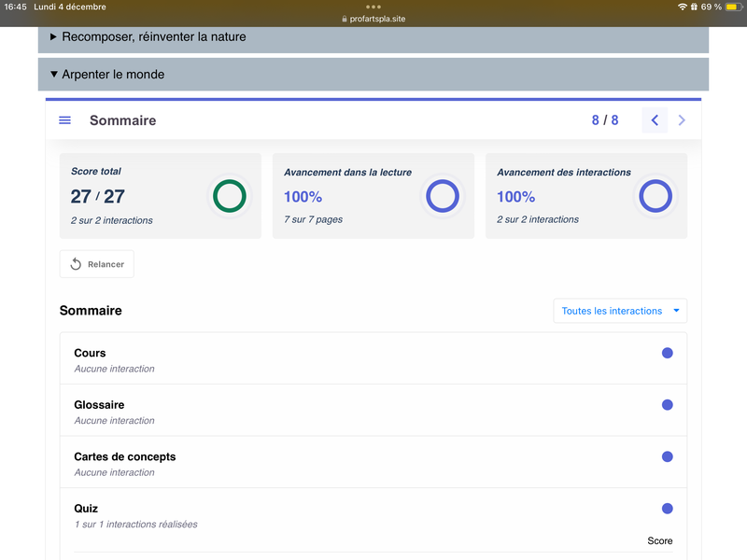
Task: Click the interactions progress circle icon
Action: pyautogui.click(x=655, y=196)
